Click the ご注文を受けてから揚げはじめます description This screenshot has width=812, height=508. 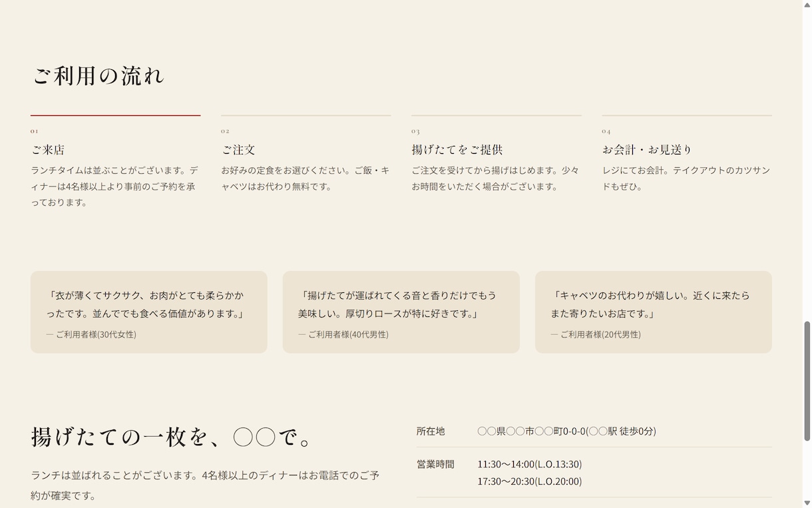(x=496, y=178)
